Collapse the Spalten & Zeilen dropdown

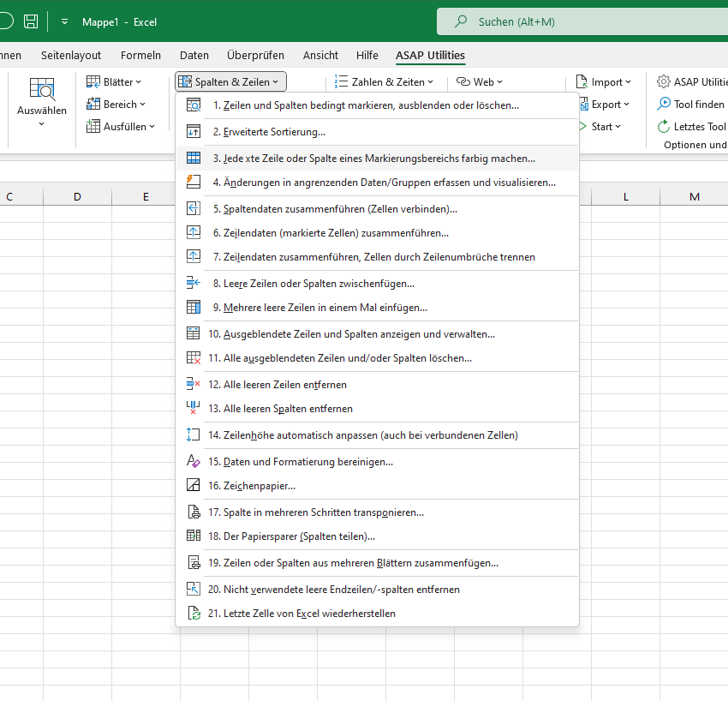coord(230,81)
